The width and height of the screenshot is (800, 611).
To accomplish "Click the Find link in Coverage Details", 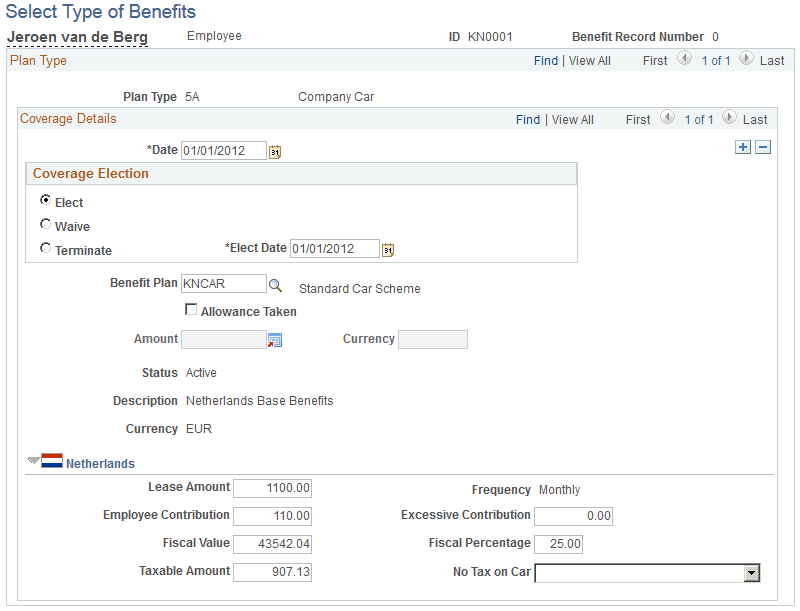I will click(x=528, y=119).
